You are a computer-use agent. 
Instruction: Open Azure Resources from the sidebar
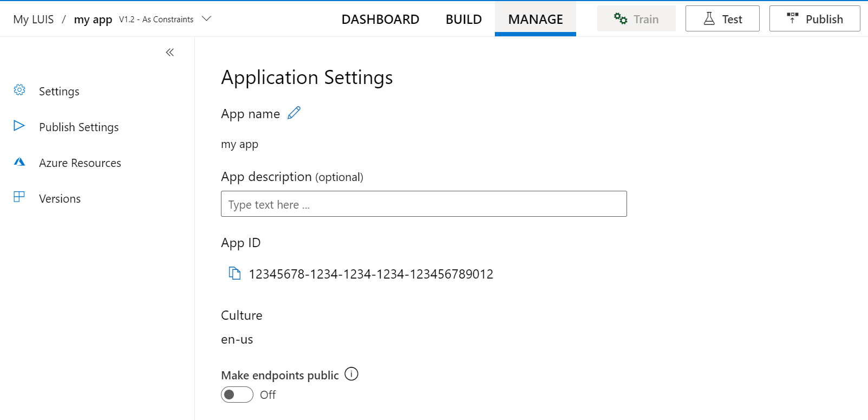point(80,163)
